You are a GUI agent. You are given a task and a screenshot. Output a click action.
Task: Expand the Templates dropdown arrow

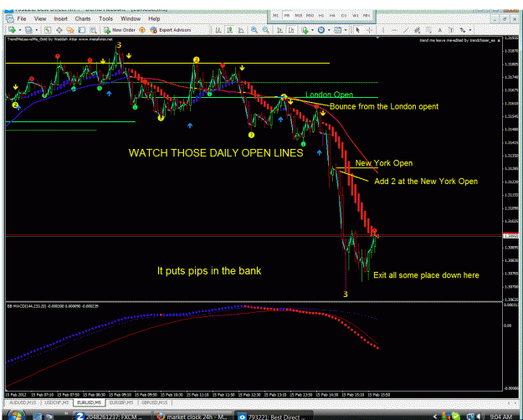tap(346, 30)
